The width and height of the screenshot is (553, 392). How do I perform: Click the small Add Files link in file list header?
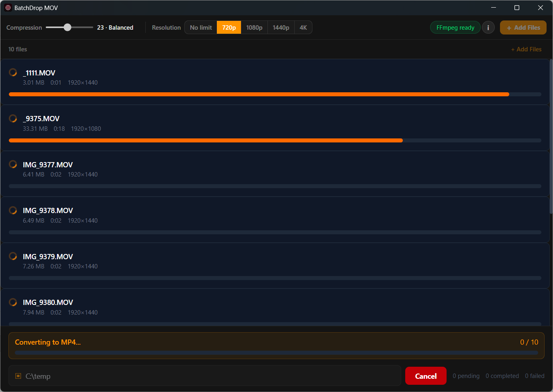526,49
